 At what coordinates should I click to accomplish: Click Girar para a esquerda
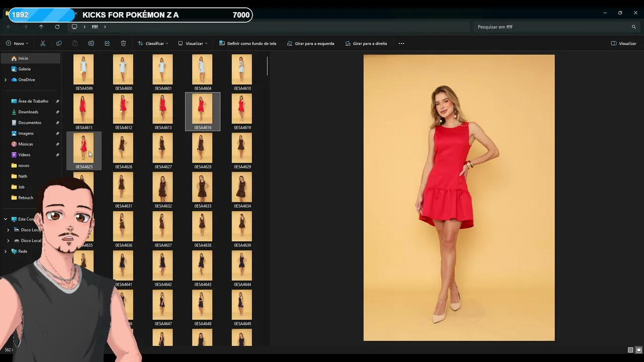[x=310, y=43]
